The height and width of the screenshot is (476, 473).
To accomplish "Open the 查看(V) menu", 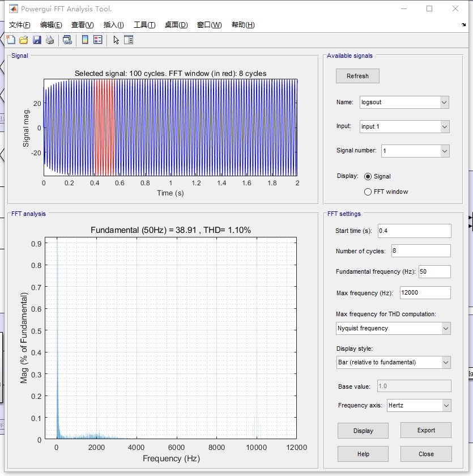I will [83, 25].
